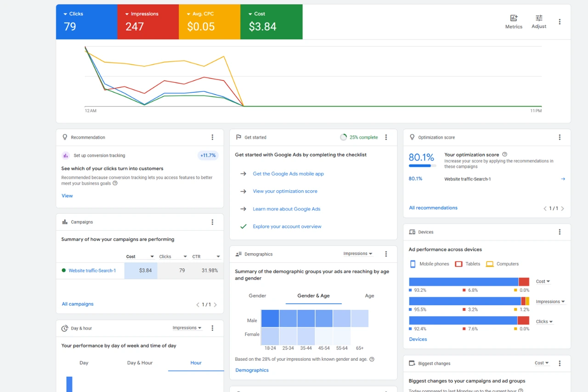Switch to the Gender tab

257,296
